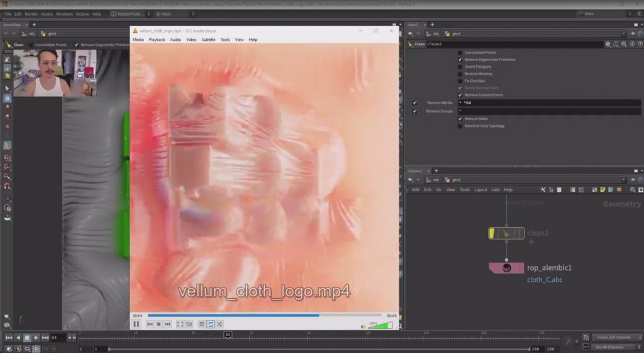Screen dimensions: 644x353
Task: Click the Remove Attribs text field
Action: 549,103
